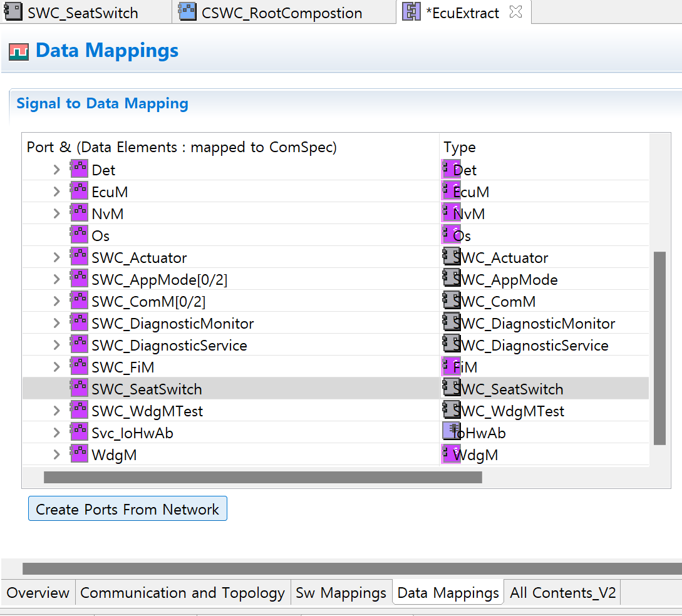Click the WdgM component icon in the Port column
This screenshot has height=616, width=682.
pyautogui.click(x=79, y=453)
